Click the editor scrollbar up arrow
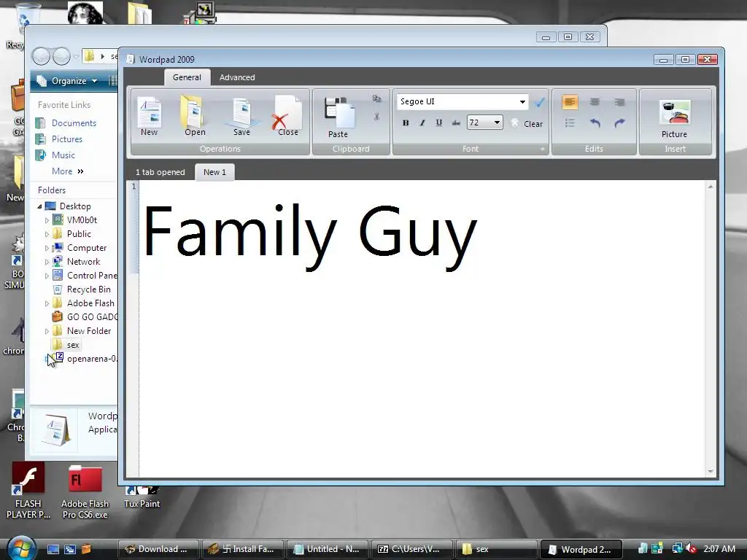The height and width of the screenshot is (560, 747). click(x=711, y=187)
